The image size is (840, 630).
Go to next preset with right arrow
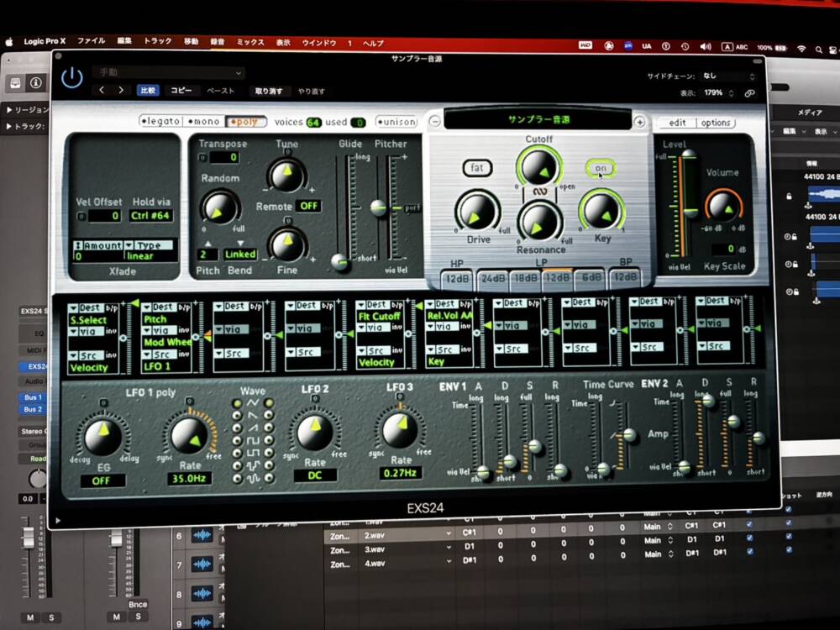pos(121,91)
